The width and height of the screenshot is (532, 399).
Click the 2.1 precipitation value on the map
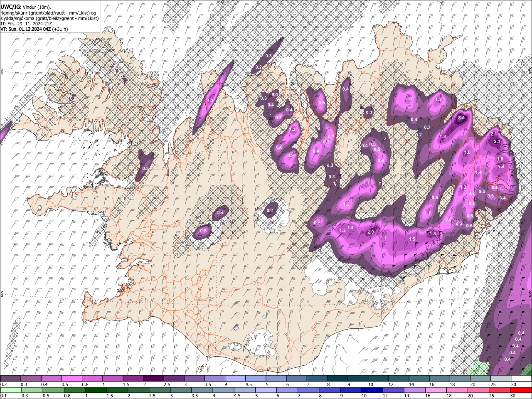[x=494, y=134]
